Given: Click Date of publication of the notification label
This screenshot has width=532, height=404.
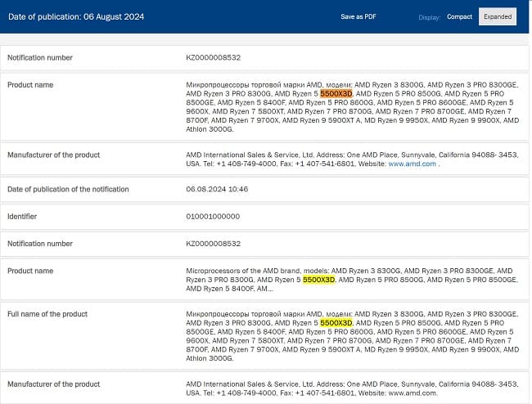Looking at the screenshot, I should pyautogui.click(x=68, y=189).
